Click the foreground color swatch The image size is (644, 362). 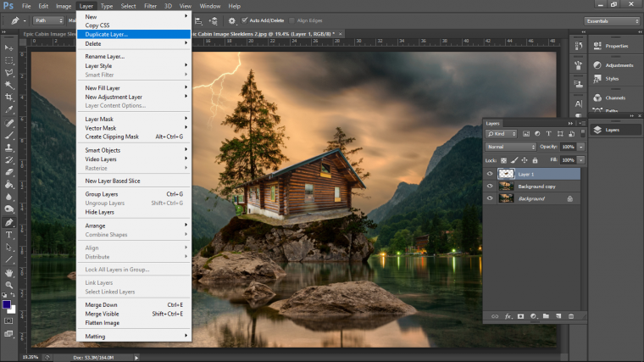click(6, 304)
